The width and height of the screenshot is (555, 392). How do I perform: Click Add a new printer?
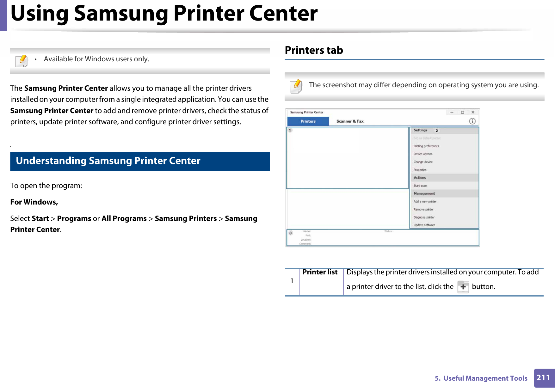[425, 201]
